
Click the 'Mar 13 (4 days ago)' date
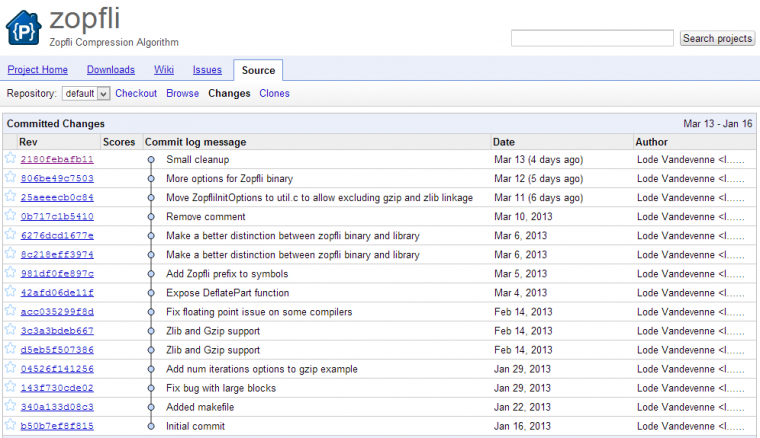coord(538,159)
